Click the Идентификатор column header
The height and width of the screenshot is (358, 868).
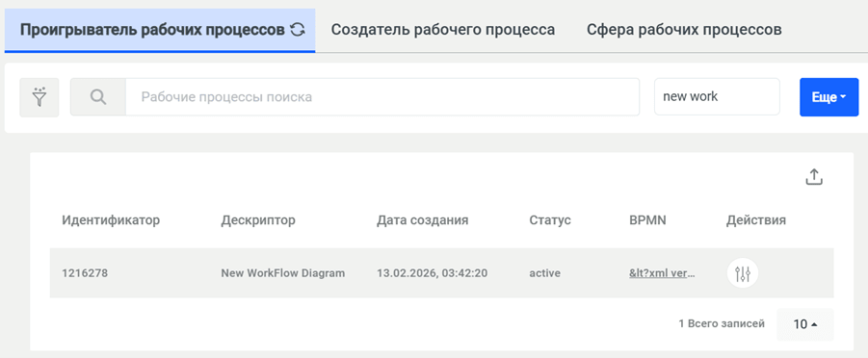click(111, 220)
